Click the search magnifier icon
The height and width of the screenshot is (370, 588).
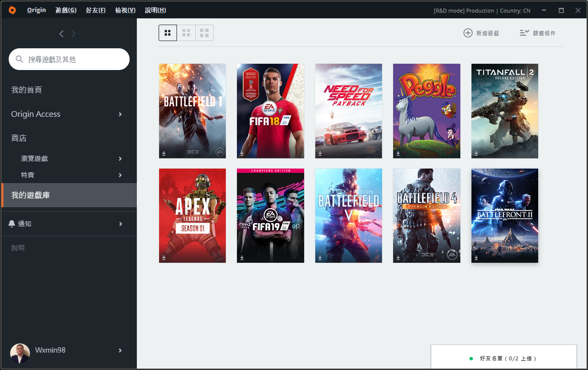(x=19, y=59)
